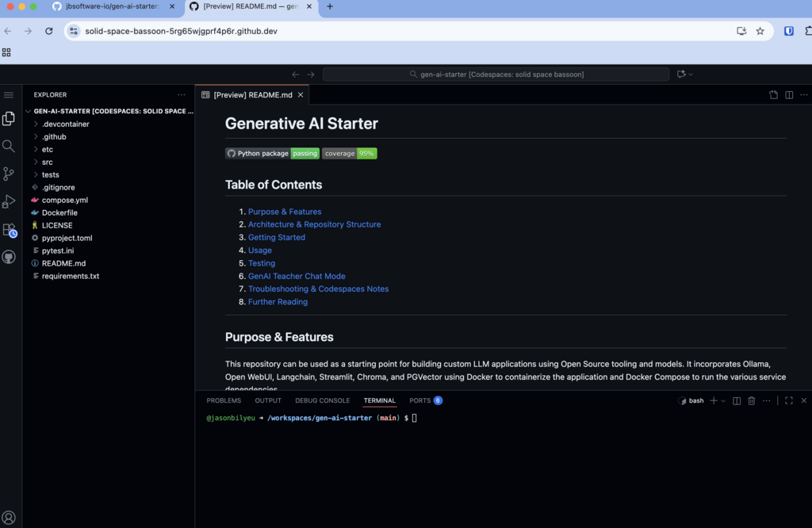The height and width of the screenshot is (528, 812).
Task: Toggle maximized terminal panel size
Action: 788,401
